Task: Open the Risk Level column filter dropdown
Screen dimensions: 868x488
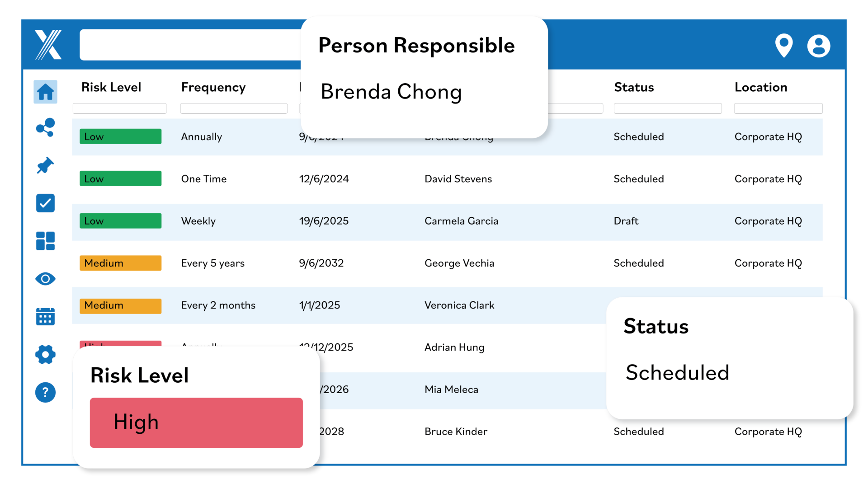Action: coord(119,108)
